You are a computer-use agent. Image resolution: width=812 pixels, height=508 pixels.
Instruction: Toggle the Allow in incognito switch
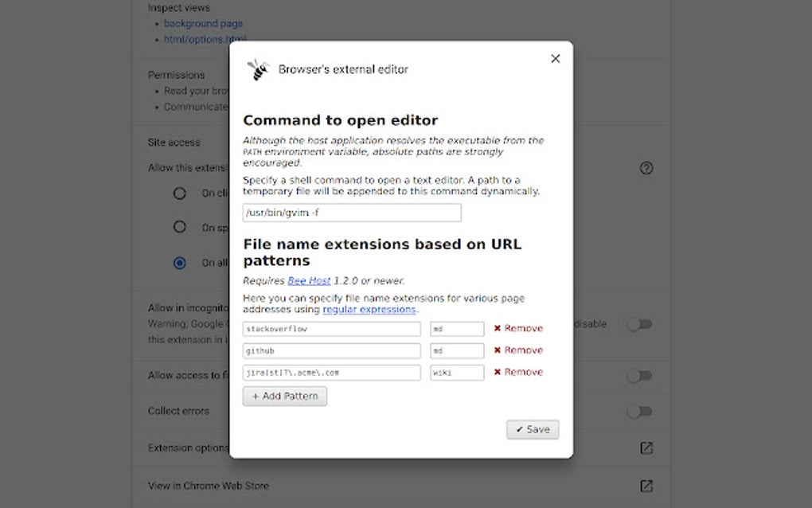[639, 324]
